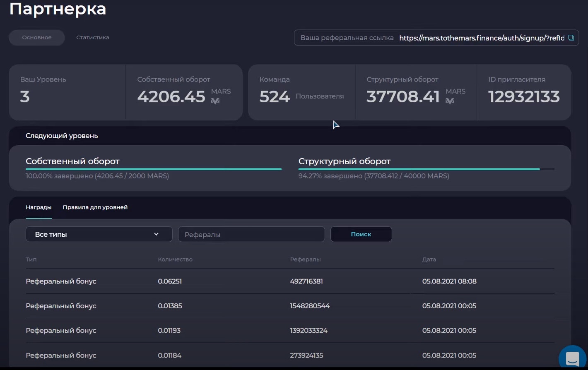Expand the Все типы dropdown
This screenshot has height=370, width=588.
coord(99,234)
